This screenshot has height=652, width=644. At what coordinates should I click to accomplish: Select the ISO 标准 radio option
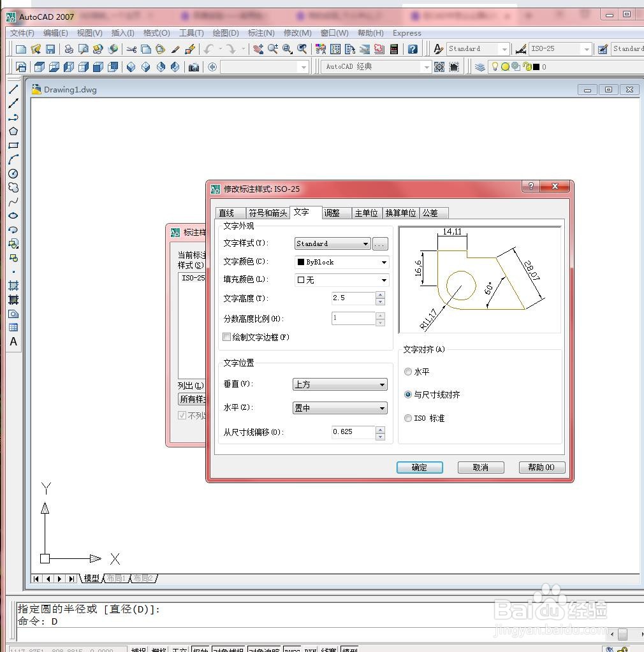pos(408,418)
